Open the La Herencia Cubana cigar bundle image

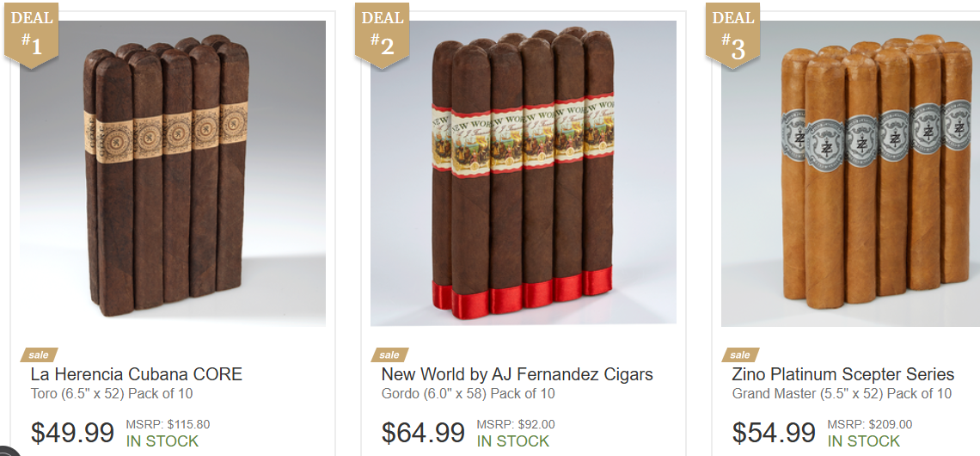[173, 173]
